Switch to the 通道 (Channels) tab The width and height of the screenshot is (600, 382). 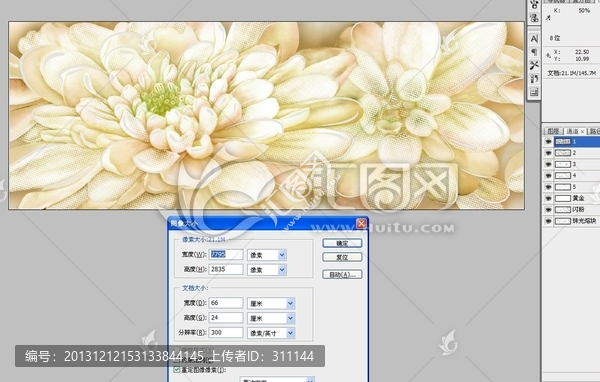click(x=572, y=131)
